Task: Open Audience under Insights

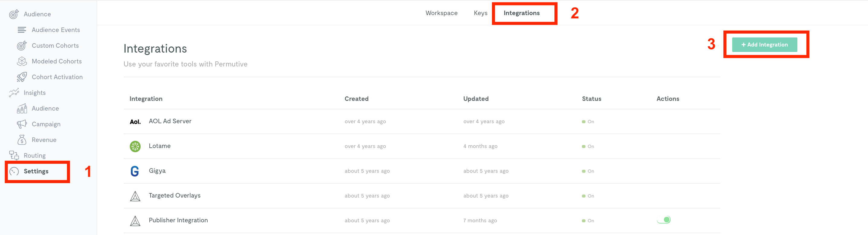Action: click(x=46, y=108)
